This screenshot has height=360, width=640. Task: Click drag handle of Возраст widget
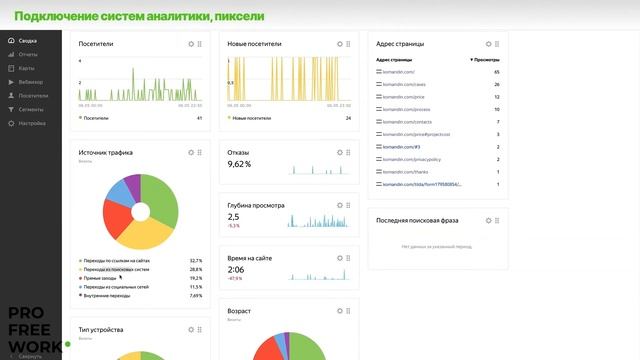tap(348, 311)
